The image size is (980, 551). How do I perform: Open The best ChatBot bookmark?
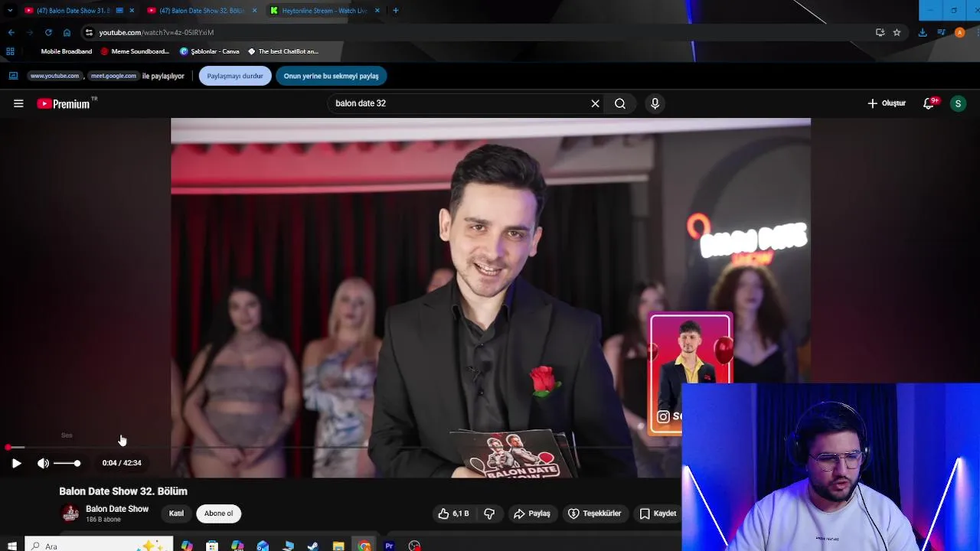click(x=283, y=51)
